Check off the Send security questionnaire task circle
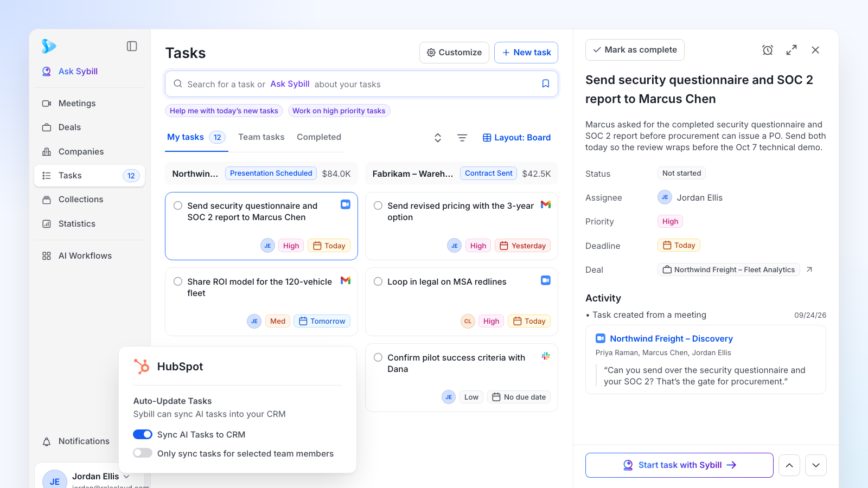The width and height of the screenshot is (868, 488). pos(178,206)
